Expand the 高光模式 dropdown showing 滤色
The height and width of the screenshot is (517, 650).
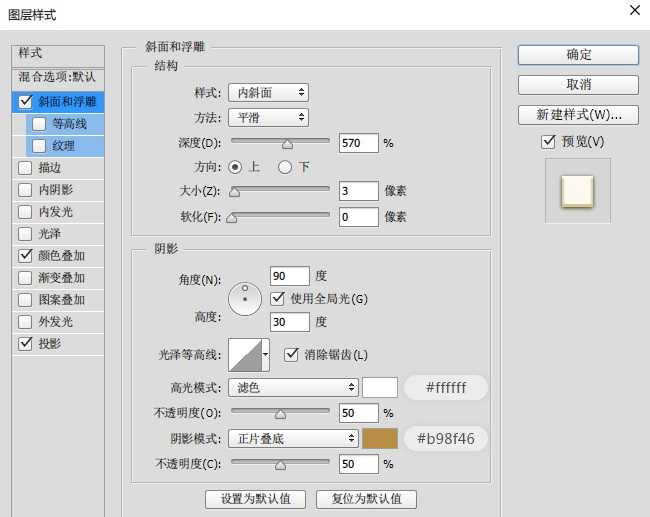pos(293,387)
